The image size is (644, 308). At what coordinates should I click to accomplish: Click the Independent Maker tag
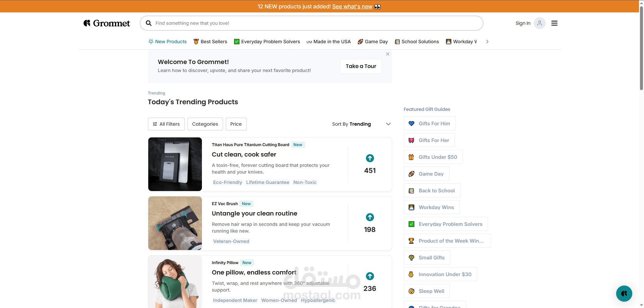[x=235, y=300]
